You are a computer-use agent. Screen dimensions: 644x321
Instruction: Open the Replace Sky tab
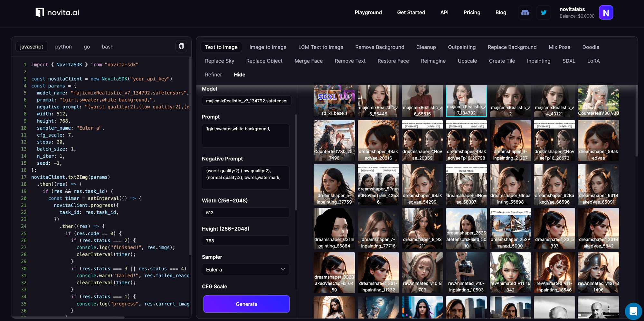coord(220,61)
